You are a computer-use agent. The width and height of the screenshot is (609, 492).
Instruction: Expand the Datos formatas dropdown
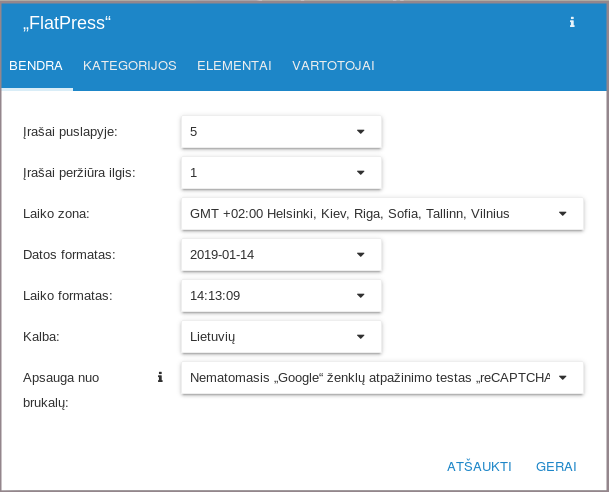[x=281, y=254]
